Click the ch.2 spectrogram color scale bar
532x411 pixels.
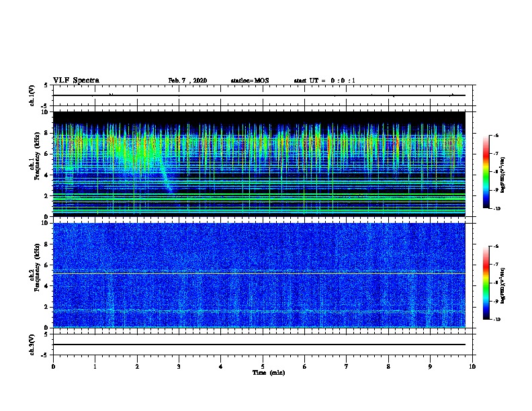pyautogui.click(x=486, y=283)
